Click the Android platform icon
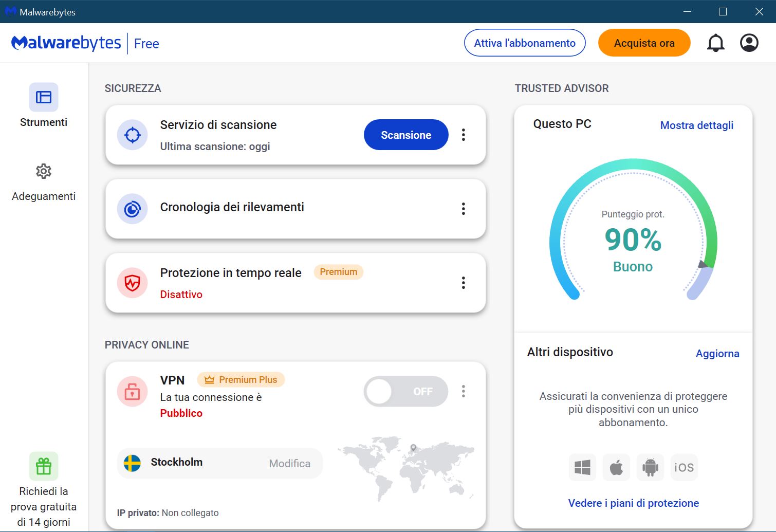This screenshot has width=776, height=532. pyautogui.click(x=650, y=467)
